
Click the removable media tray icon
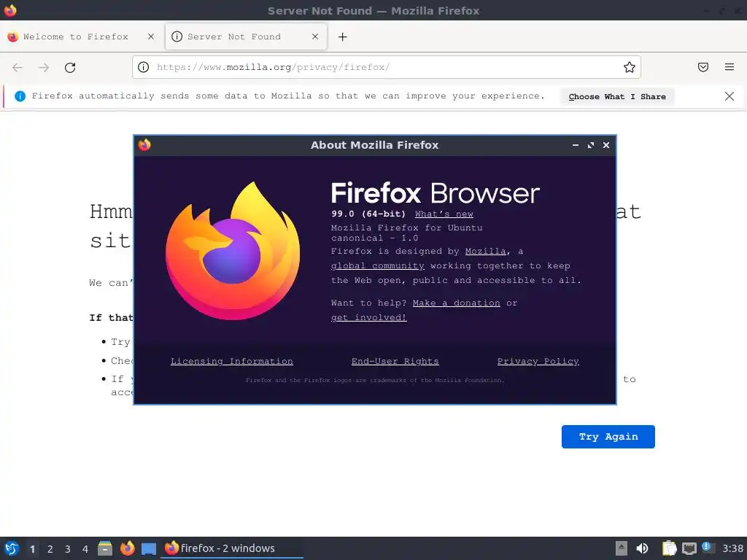tap(622, 548)
